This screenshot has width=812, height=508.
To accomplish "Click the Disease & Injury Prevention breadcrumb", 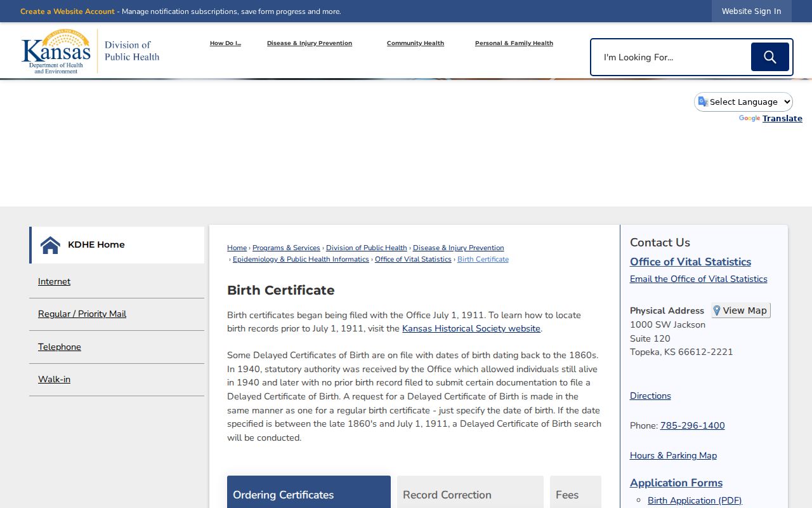I will 458,248.
